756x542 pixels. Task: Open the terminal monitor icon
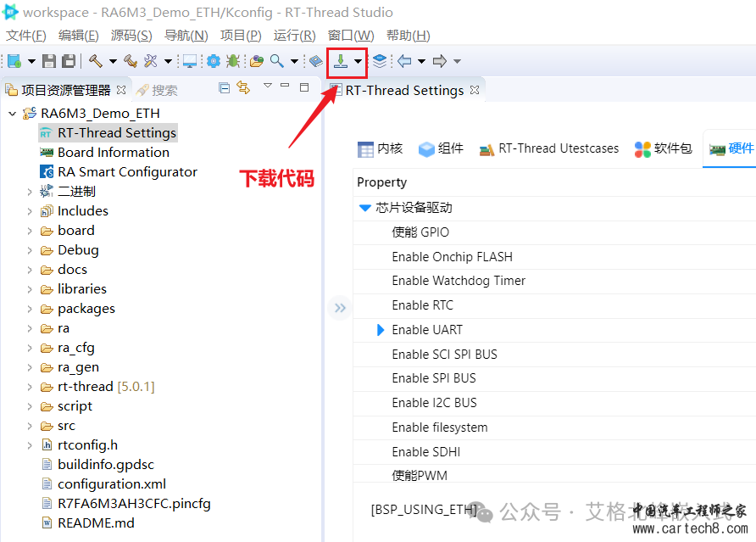coord(190,61)
